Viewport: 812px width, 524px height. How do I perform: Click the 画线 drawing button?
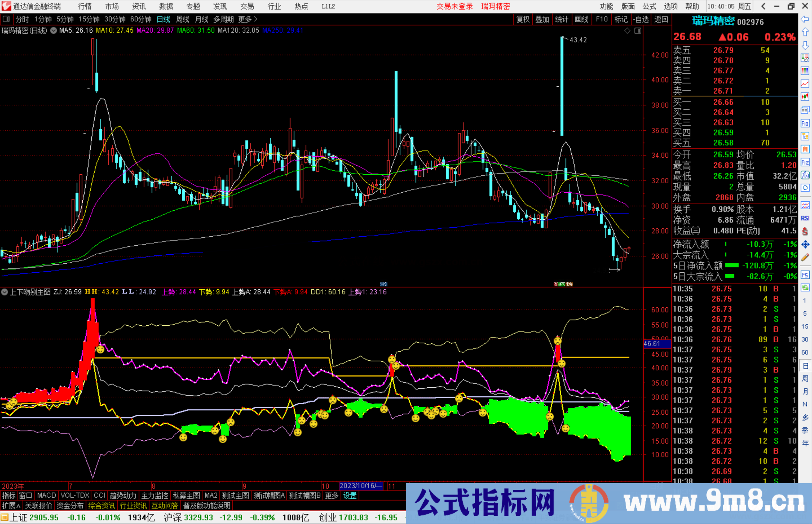tap(582, 19)
